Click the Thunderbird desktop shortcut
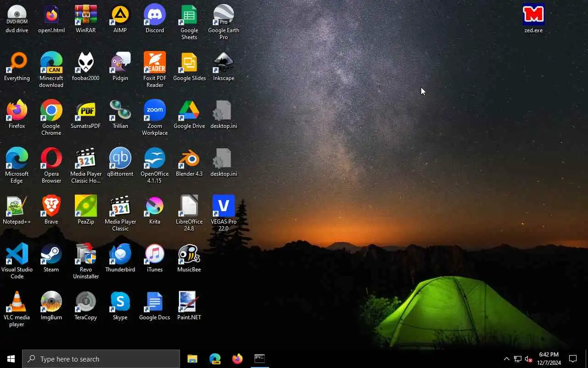Screen dimensions: 588x368 point(120,258)
